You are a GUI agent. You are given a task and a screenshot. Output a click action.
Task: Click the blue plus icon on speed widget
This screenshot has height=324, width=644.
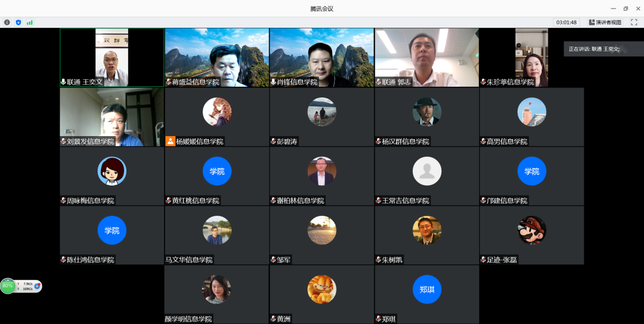point(37,286)
